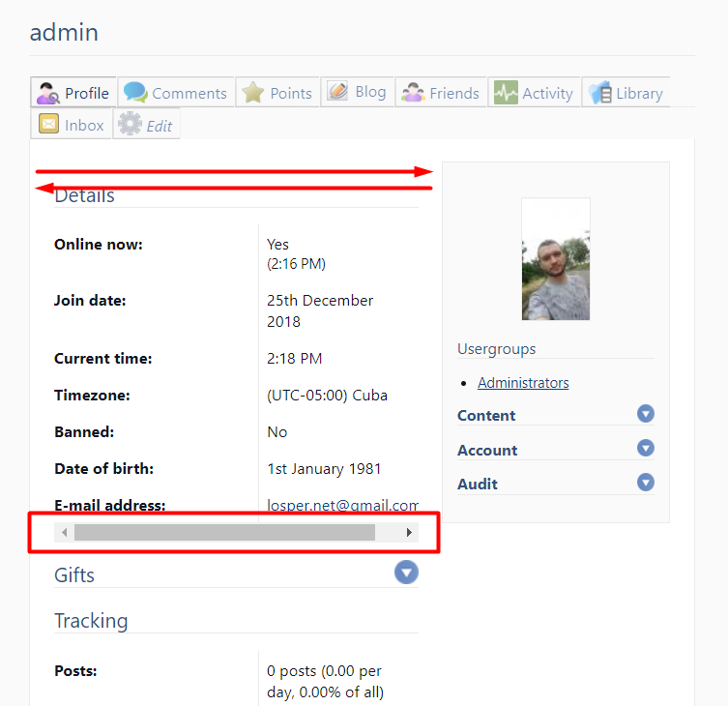Expand the Audit section arrow
Screen dimensions: 728x706
(x=646, y=482)
